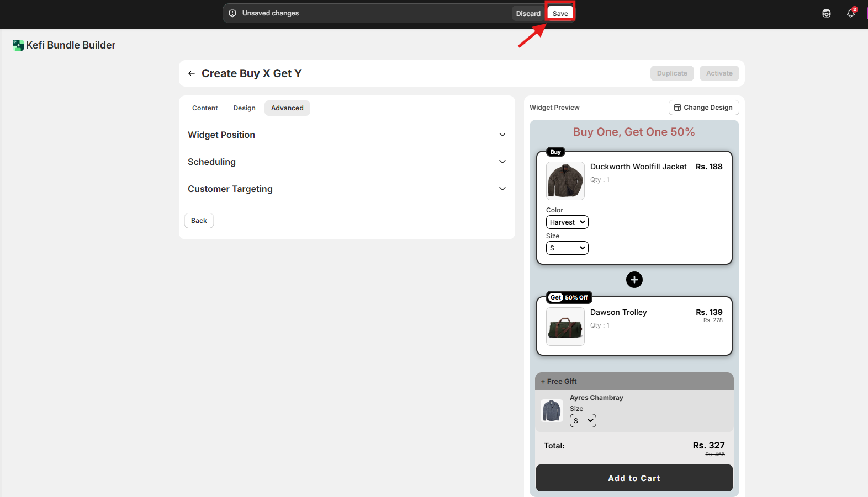
Task: Open the assistant face icon in top bar
Action: pyautogui.click(x=826, y=13)
